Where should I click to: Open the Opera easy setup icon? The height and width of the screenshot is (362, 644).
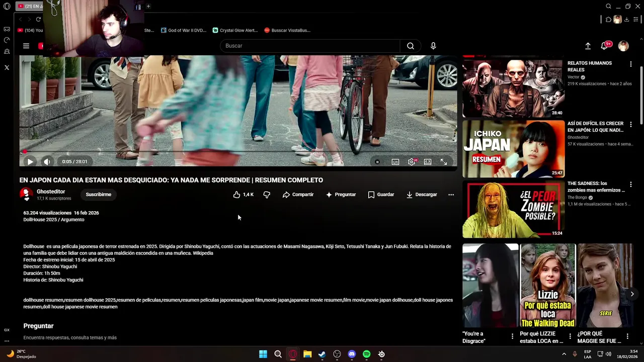click(x=635, y=19)
